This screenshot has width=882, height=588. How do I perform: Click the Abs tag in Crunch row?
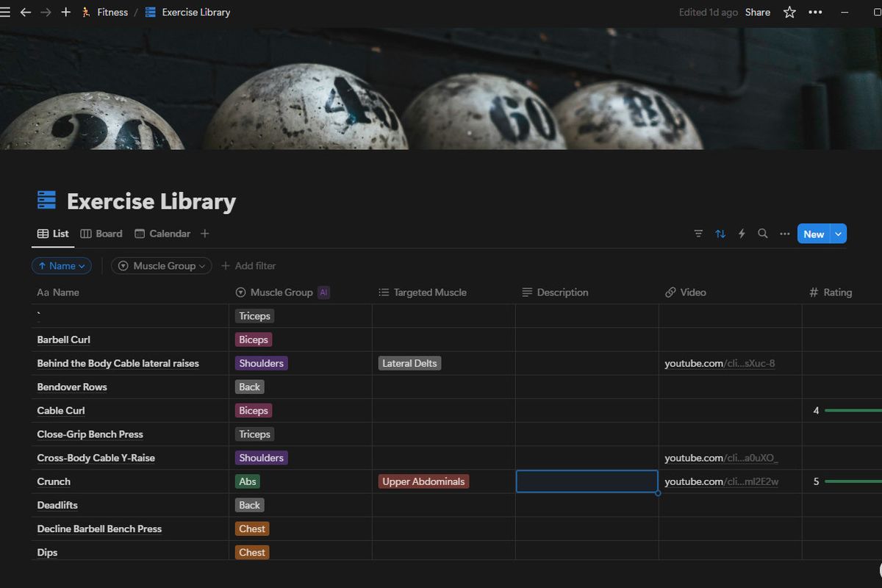click(x=248, y=481)
